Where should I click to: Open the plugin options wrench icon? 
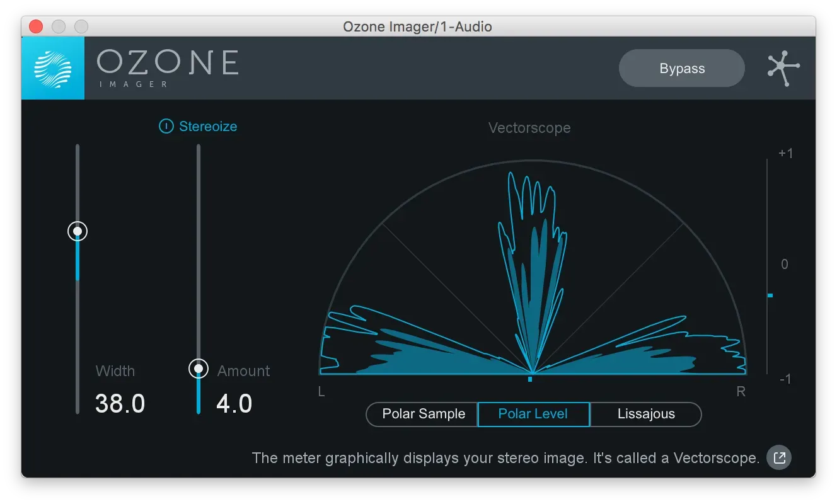coord(782,67)
